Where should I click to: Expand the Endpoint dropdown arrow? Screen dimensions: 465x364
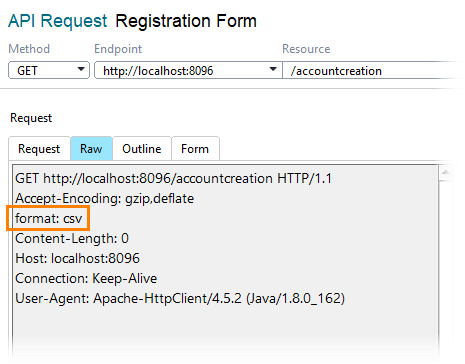point(273,69)
